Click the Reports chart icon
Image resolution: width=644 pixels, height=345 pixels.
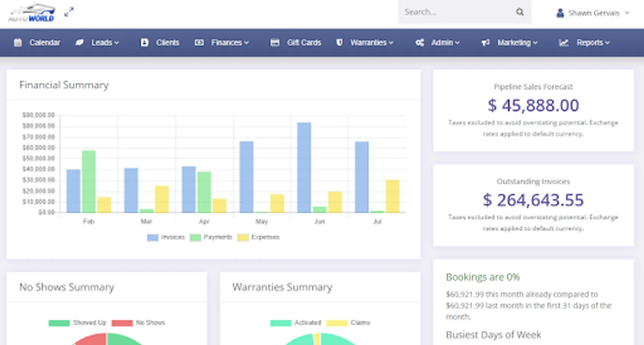[564, 43]
